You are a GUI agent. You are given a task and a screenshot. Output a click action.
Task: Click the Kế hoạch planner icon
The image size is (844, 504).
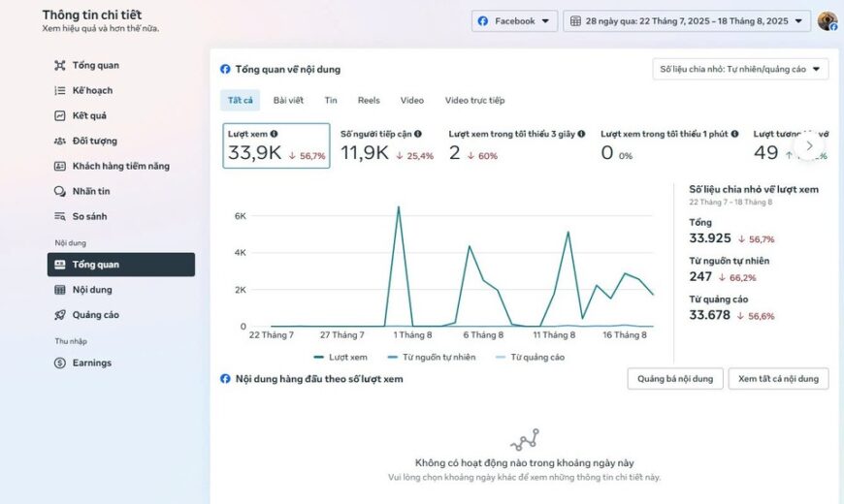point(60,91)
